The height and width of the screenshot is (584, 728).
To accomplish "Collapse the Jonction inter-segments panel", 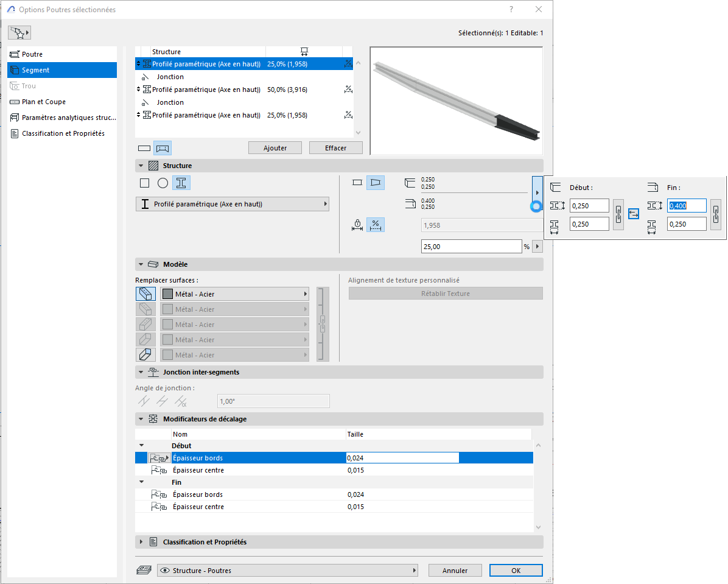I will 141,372.
